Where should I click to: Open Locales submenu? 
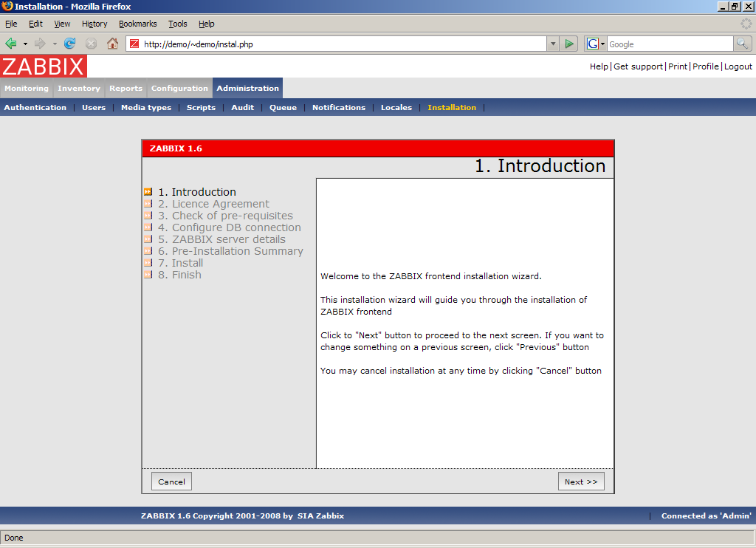pyautogui.click(x=396, y=108)
